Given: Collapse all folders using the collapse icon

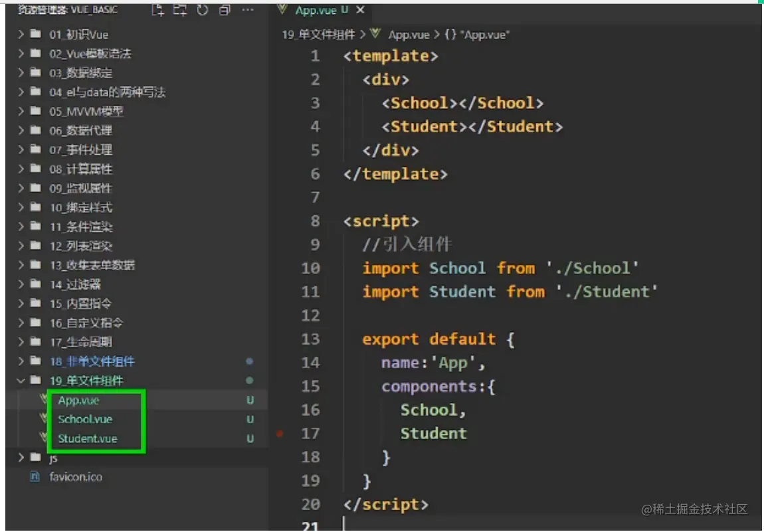Looking at the screenshot, I should click(225, 10).
